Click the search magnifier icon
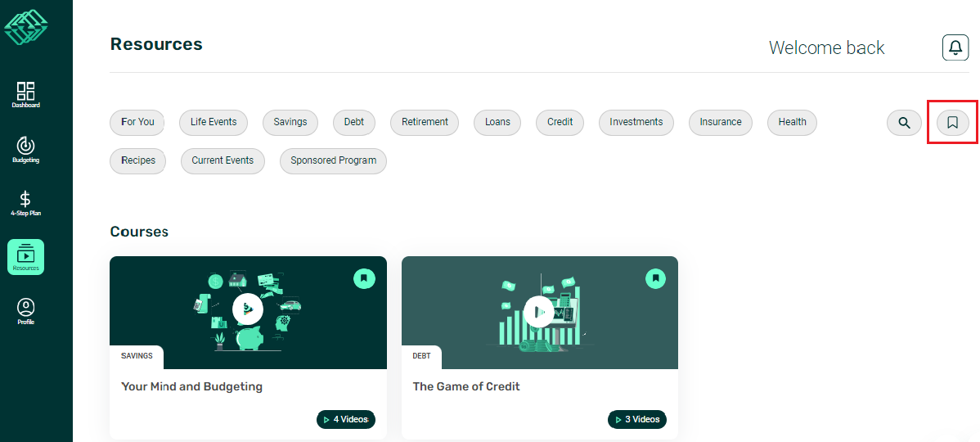Image resolution: width=980 pixels, height=442 pixels. point(904,123)
